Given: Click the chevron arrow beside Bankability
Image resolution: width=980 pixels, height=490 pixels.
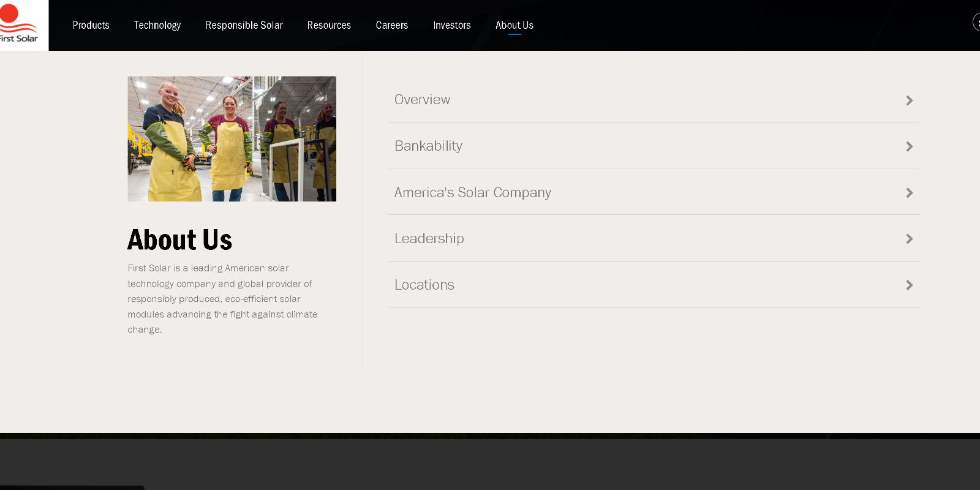Looking at the screenshot, I should point(910,146).
